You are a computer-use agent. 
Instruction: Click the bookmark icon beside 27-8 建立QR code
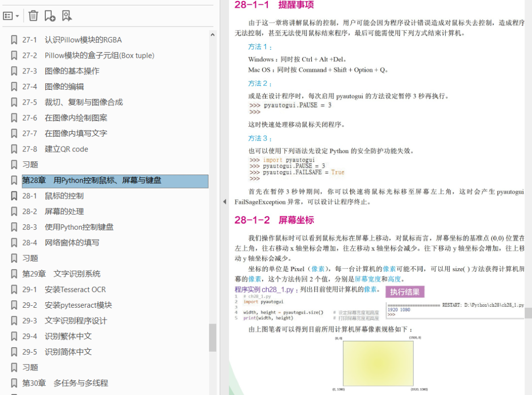coord(14,149)
